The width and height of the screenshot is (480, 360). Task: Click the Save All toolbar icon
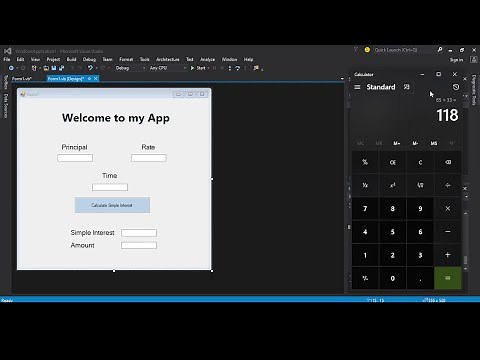pos(61,68)
